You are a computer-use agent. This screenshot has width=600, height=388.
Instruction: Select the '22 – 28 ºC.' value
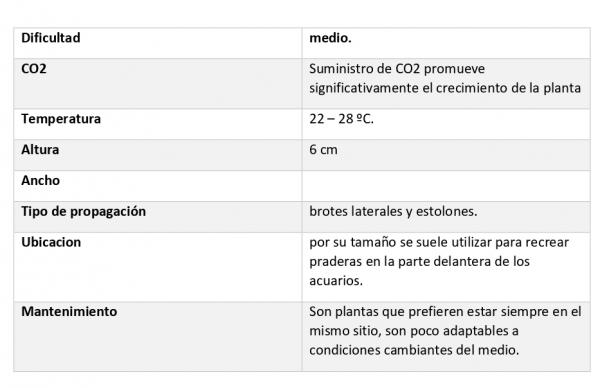coord(341,119)
